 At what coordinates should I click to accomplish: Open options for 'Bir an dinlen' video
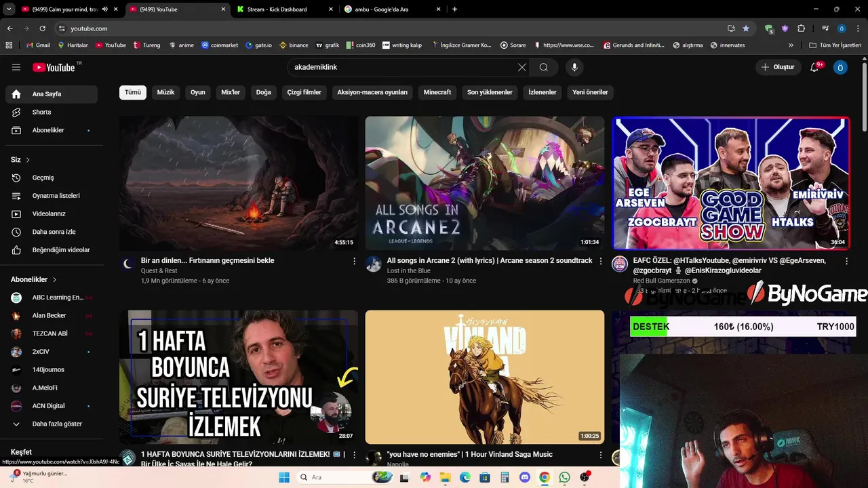(x=354, y=261)
